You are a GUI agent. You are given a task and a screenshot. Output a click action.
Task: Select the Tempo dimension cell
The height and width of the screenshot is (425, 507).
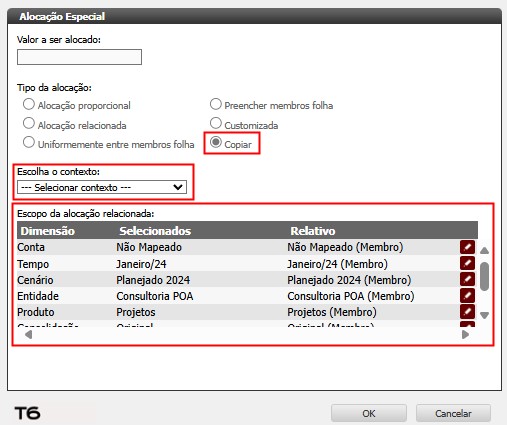(x=33, y=264)
